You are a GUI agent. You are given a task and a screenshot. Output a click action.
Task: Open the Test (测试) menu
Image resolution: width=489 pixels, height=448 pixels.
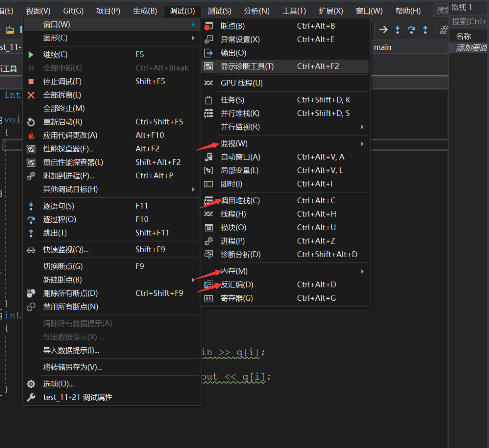pos(220,11)
